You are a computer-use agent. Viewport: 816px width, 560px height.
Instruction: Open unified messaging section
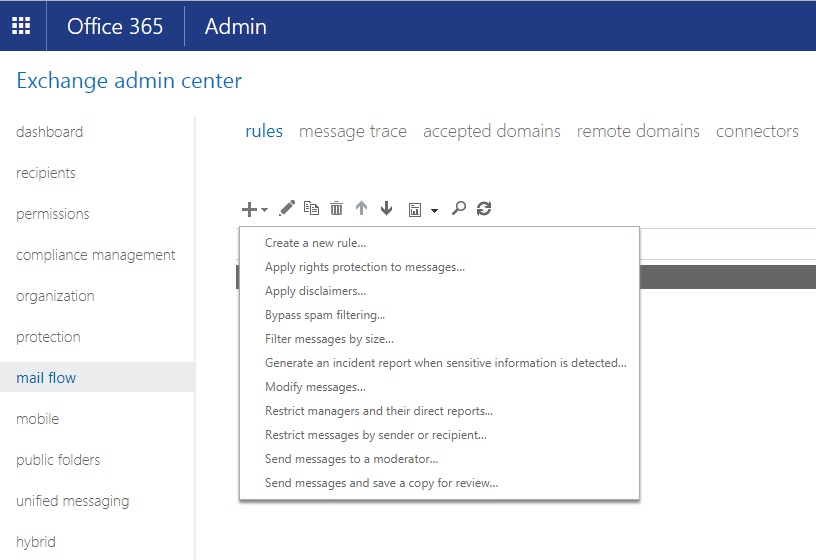(x=73, y=501)
